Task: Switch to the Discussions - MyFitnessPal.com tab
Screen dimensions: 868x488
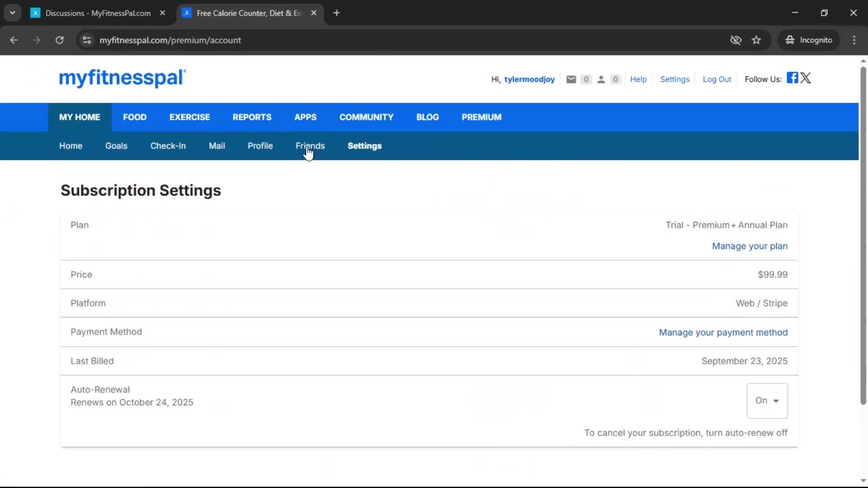Action: pyautogui.click(x=99, y=13)
